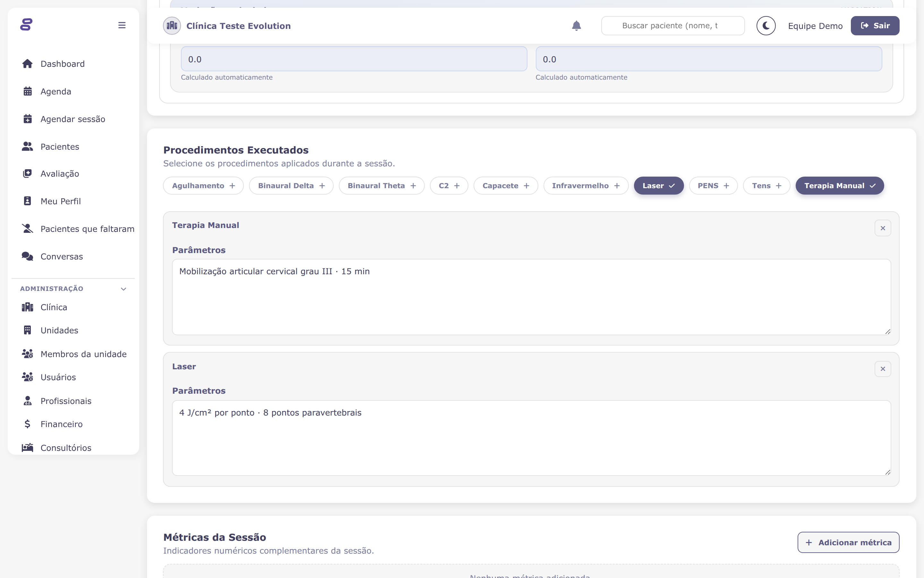Viewport: 924px width, 578px height.
Task: Click the Clínica Teste Evolution title
Action: click(x=239, y=26)
